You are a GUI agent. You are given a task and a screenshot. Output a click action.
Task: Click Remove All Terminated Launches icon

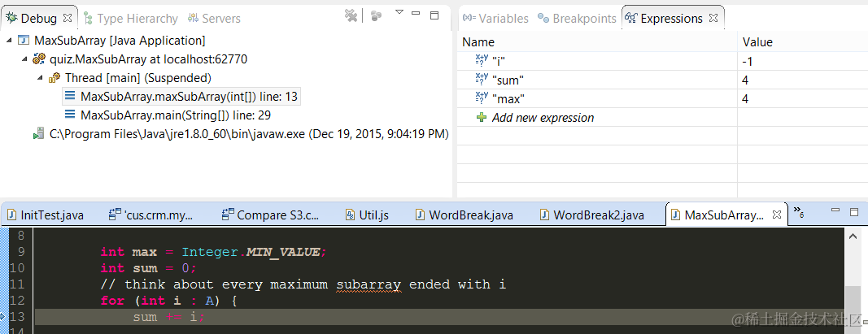(x=351, y=15)
